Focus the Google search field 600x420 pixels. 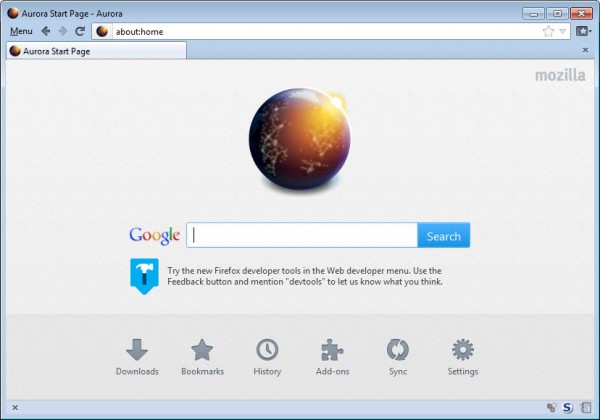302,235
